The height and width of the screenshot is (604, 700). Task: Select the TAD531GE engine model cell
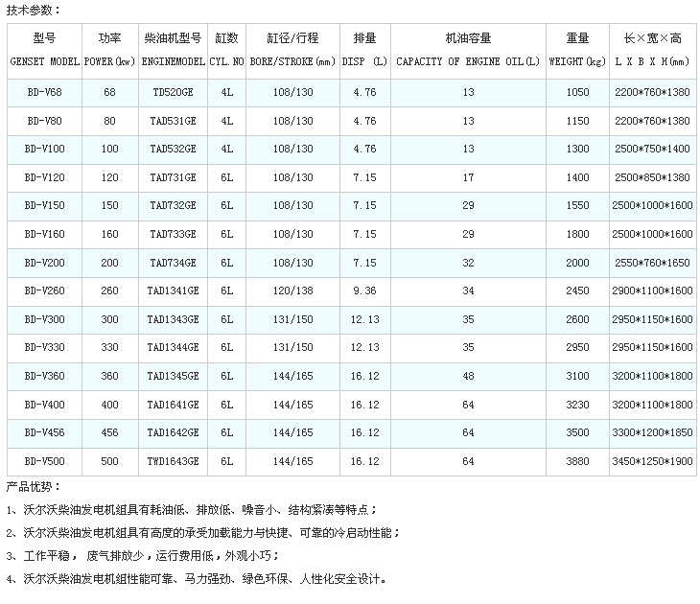173,122
